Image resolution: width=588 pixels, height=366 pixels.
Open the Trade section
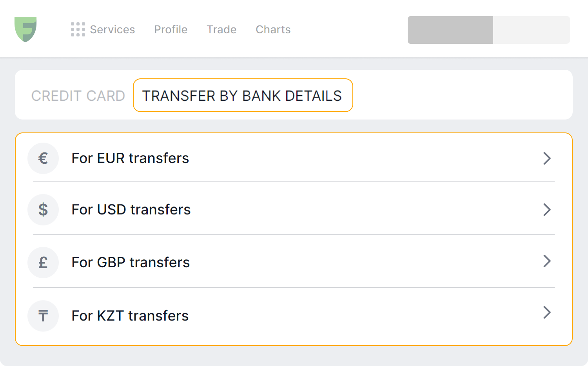click(x=221, y=29)
